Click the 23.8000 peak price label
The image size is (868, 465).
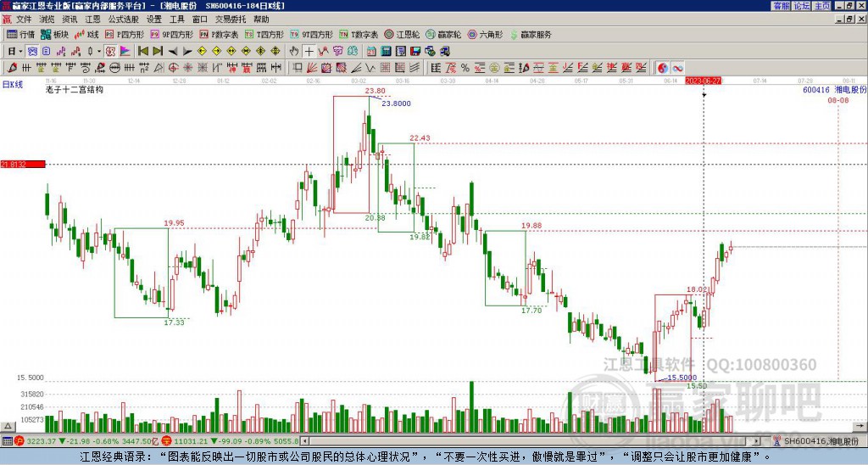pos(397,104)
